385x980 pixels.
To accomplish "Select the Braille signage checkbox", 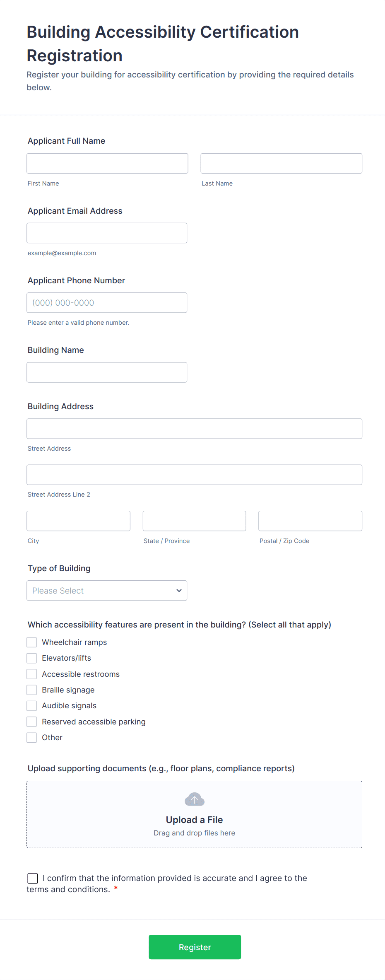I will click(x=31, y=690).
